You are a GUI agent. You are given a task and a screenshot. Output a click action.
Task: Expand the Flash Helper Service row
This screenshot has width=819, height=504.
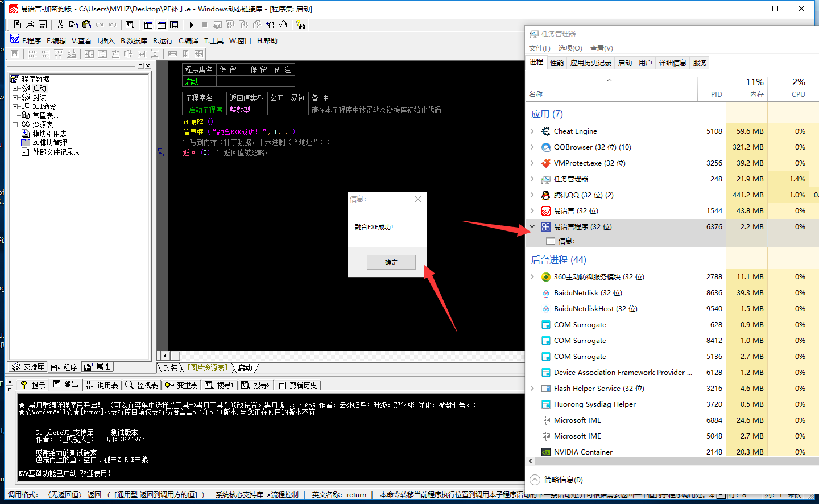(532, 389)
